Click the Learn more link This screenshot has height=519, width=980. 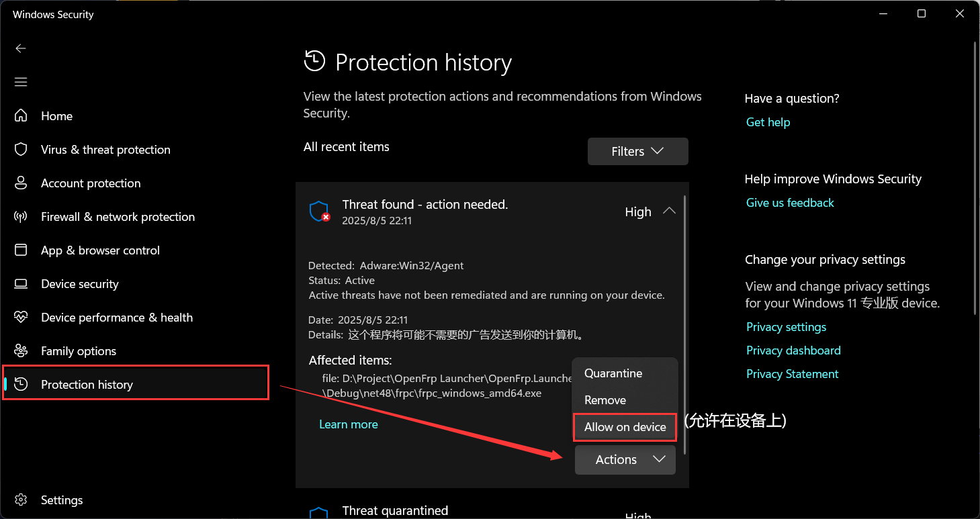pos(348,424)
